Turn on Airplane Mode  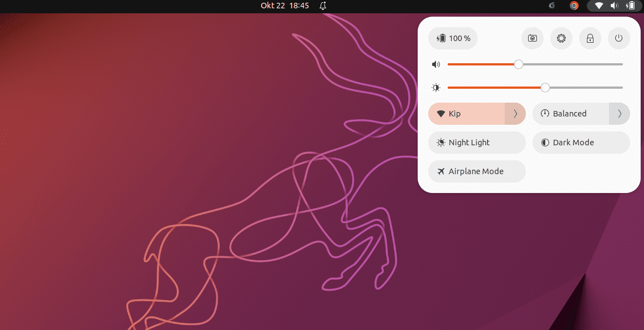coord(477,171)
